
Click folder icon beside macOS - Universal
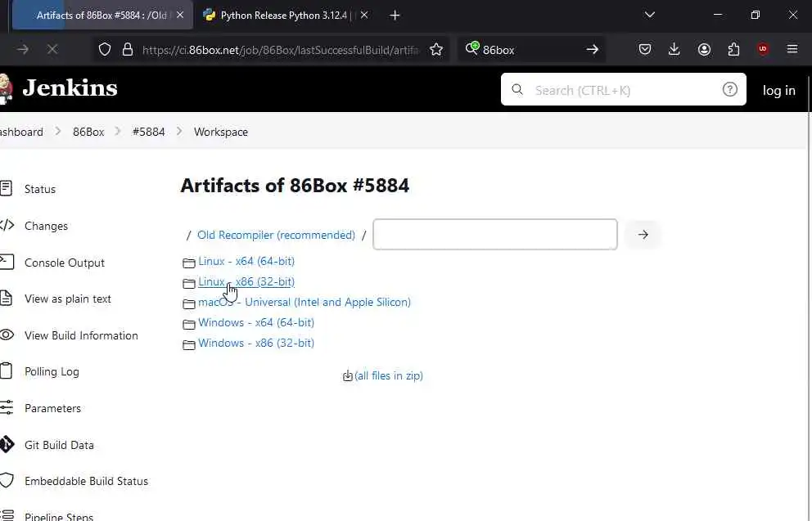point(188,303)
